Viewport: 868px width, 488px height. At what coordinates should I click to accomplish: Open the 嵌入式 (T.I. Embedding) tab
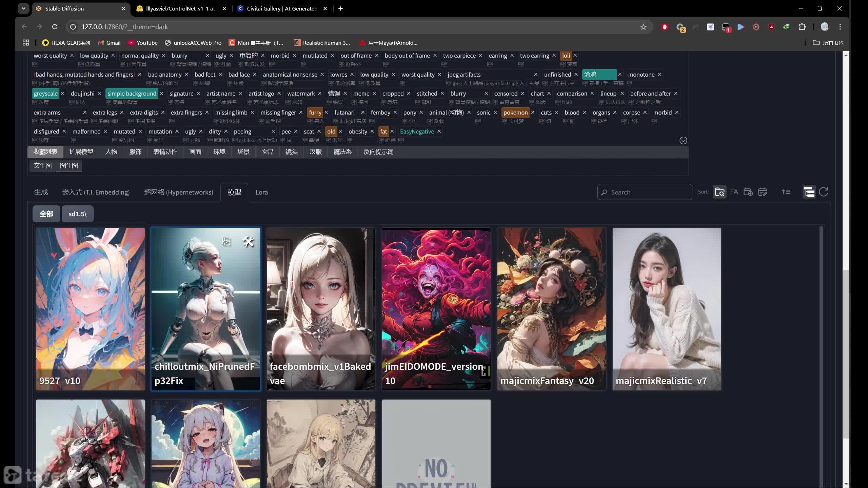point(96,192)
